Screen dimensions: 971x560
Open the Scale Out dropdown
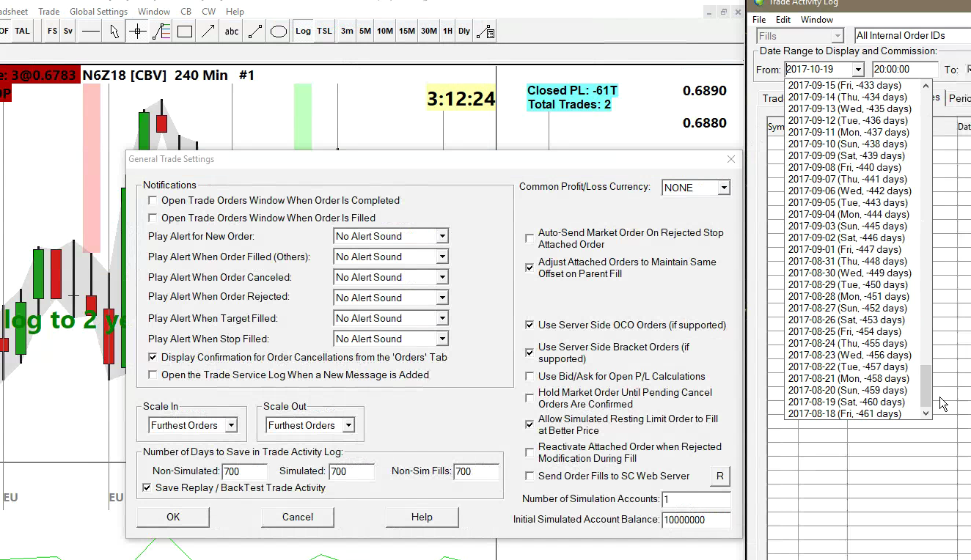click(348, 425)
